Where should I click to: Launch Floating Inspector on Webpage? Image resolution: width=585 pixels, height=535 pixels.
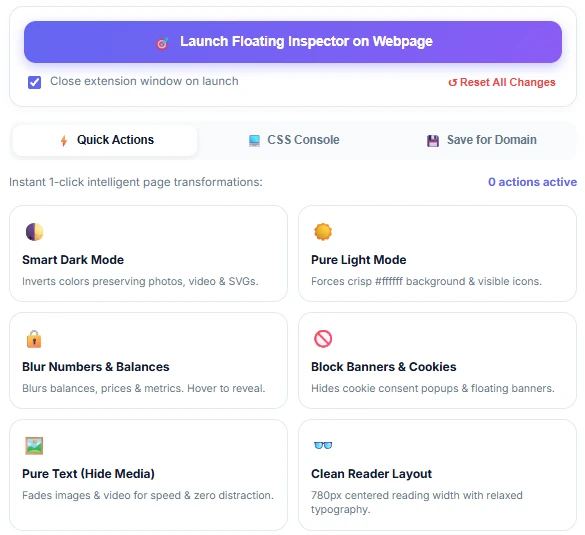point(293,42)
